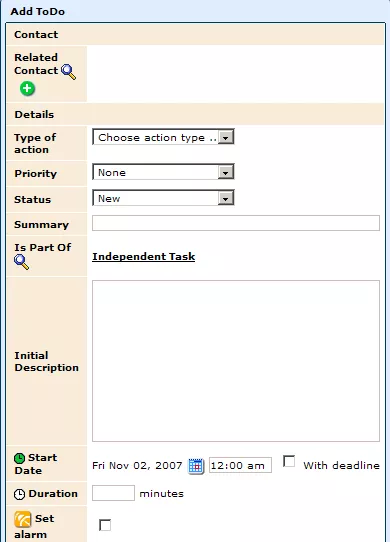Screen dimensions: 390x542
Task: Open the start date calendar picker
Action: coord(196,466)
